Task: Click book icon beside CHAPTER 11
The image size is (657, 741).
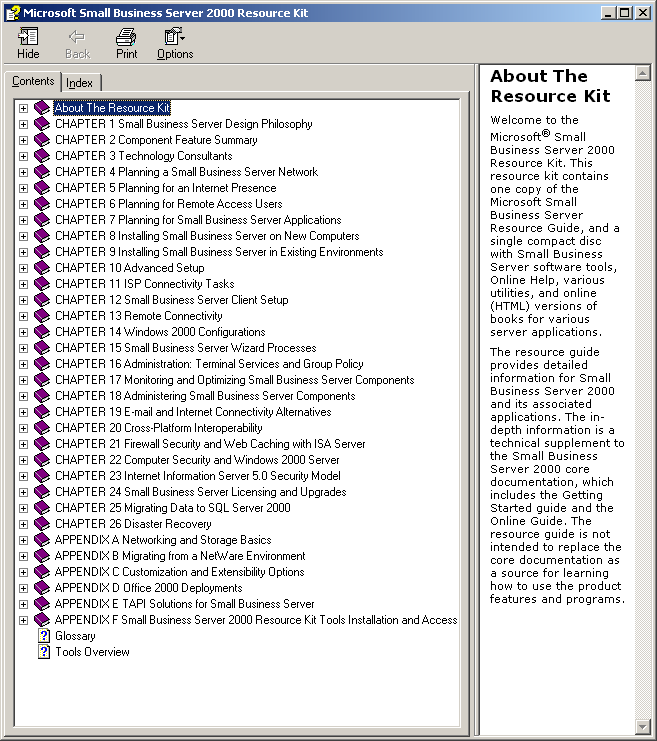Action: [x=42, y=284]
